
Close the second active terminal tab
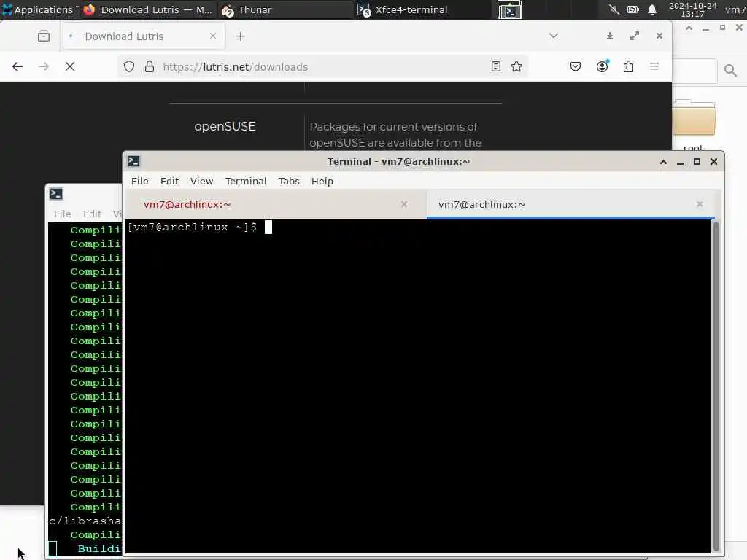(700, 204)
